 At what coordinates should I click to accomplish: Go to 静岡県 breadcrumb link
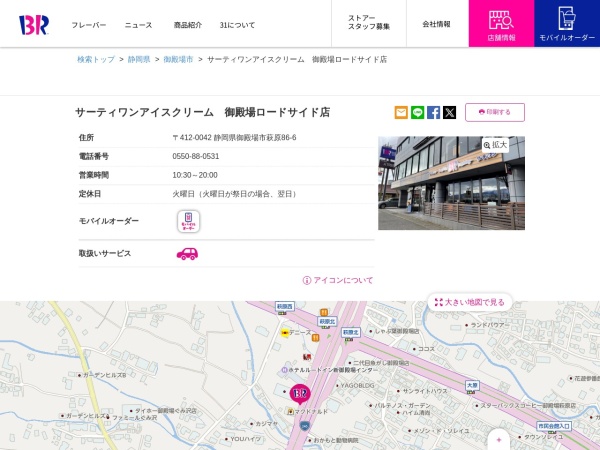tap(139, 59)
